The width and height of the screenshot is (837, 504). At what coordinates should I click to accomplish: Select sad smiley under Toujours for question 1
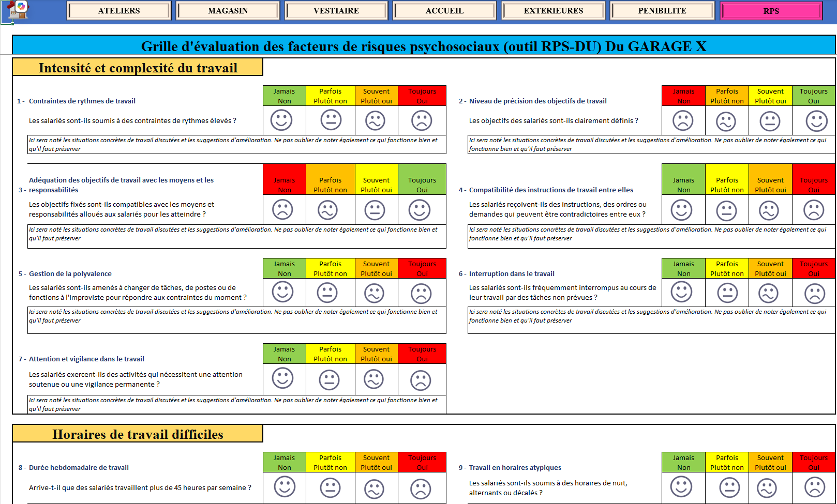tap(422, 120)
